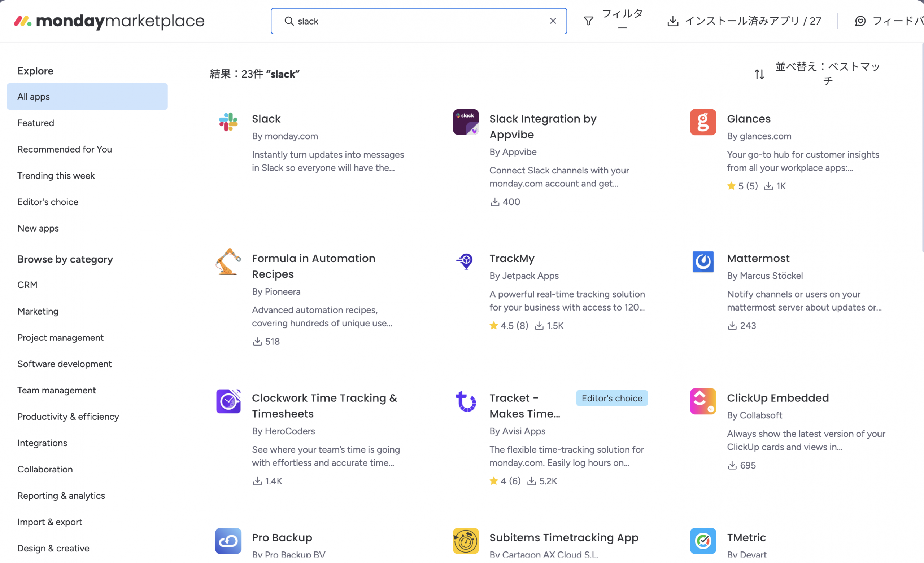Browse the Import & export category

coord(50,522)
